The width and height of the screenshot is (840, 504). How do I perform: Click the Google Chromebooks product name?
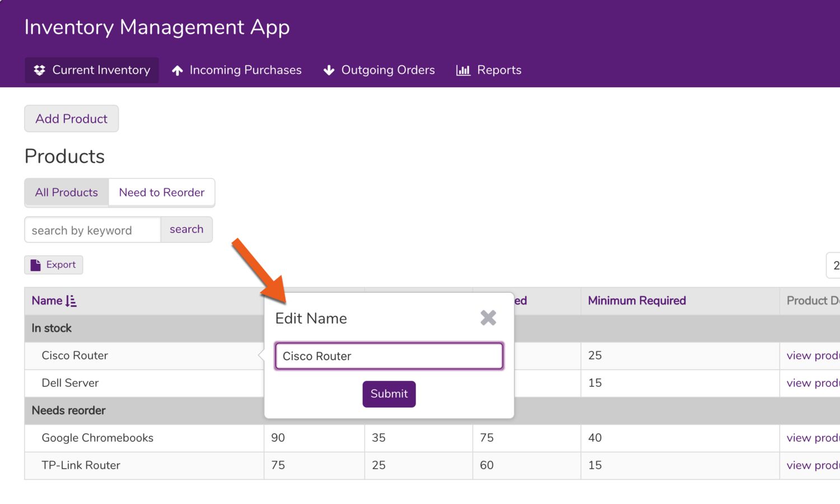pos(97,438)
